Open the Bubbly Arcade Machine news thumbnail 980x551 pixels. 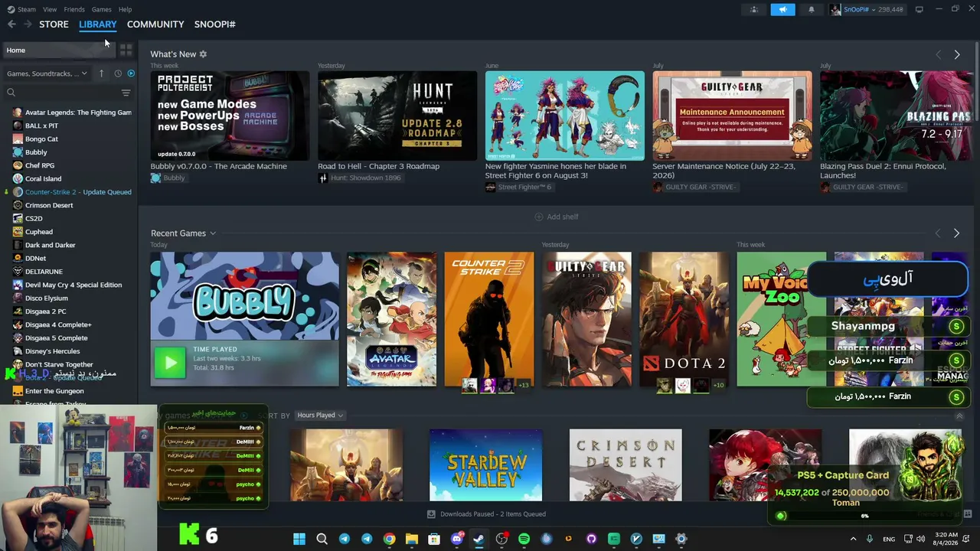click(x=230, y=116)
